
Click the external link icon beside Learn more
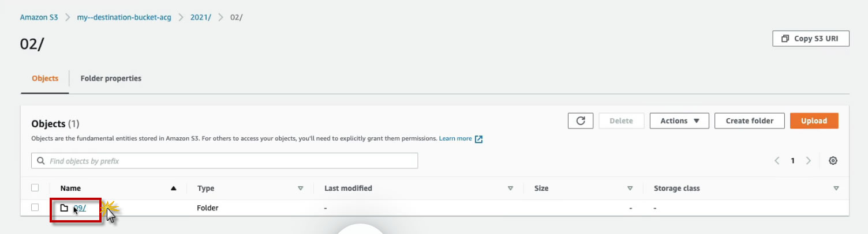(478, 139)
